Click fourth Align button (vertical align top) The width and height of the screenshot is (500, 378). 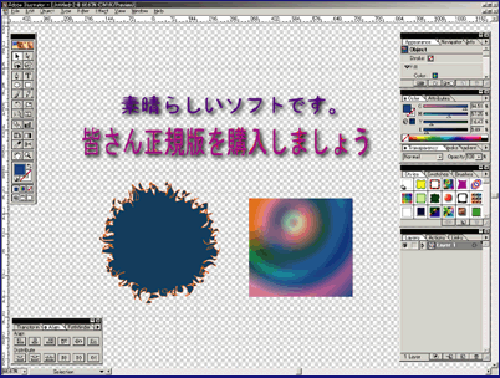pyautogui.click(x=64, y=341)
